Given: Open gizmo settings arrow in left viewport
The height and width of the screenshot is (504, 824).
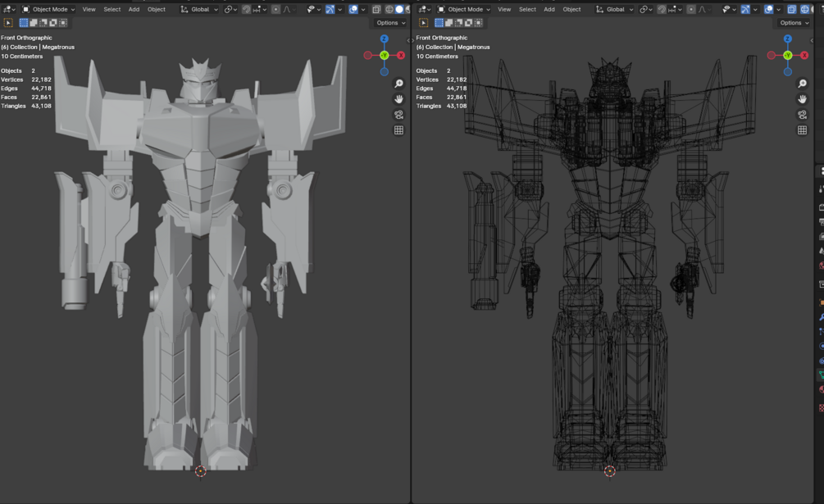Looking at the screenshot, I should pyautogui.click(x=340, y=10).
